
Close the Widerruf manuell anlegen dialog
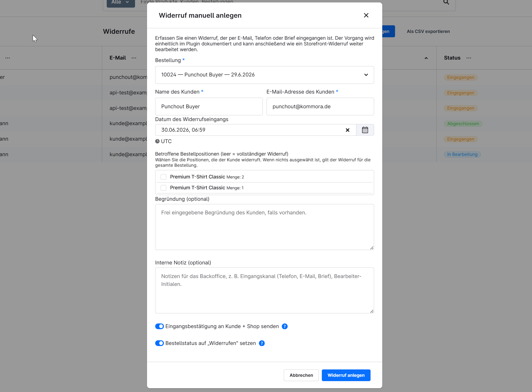tap(366, 15)
